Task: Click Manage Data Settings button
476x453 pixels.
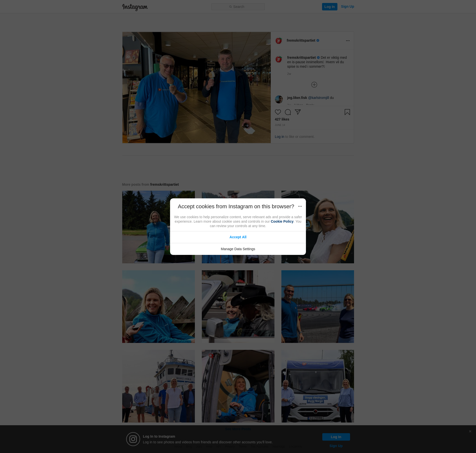Action: pos(238,249)
